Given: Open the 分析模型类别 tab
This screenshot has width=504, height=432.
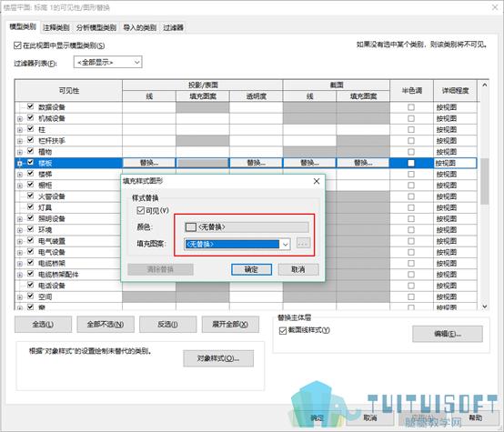Looking at the screenshot, I should [96, 28].
